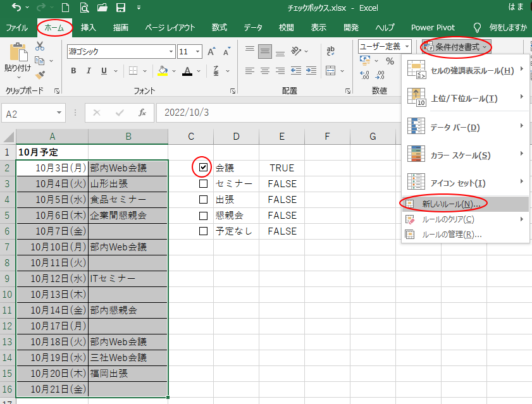This screenshot has width=532, height=404.
Task: Increase font size with large A
Action: click(211, 52)
